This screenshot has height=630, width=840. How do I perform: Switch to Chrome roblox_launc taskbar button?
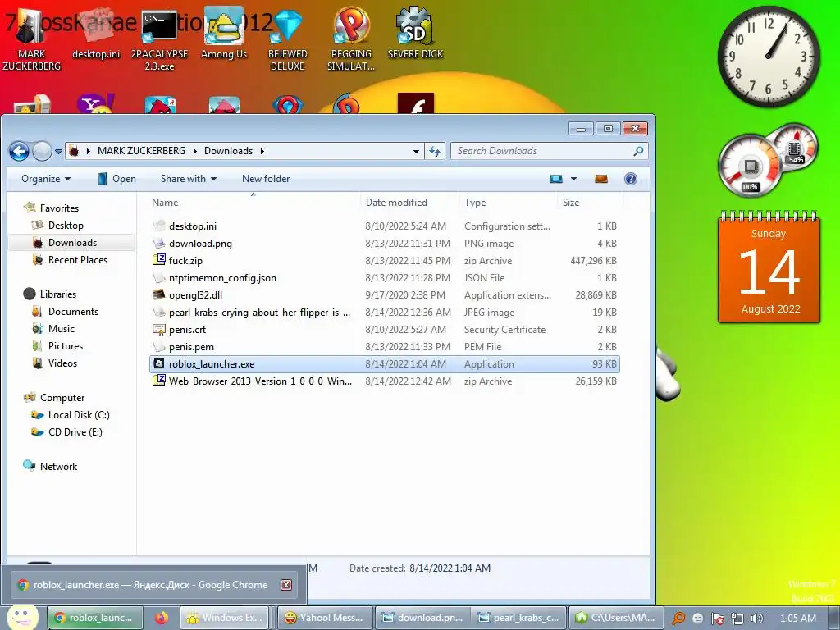(x=95, y=618)
